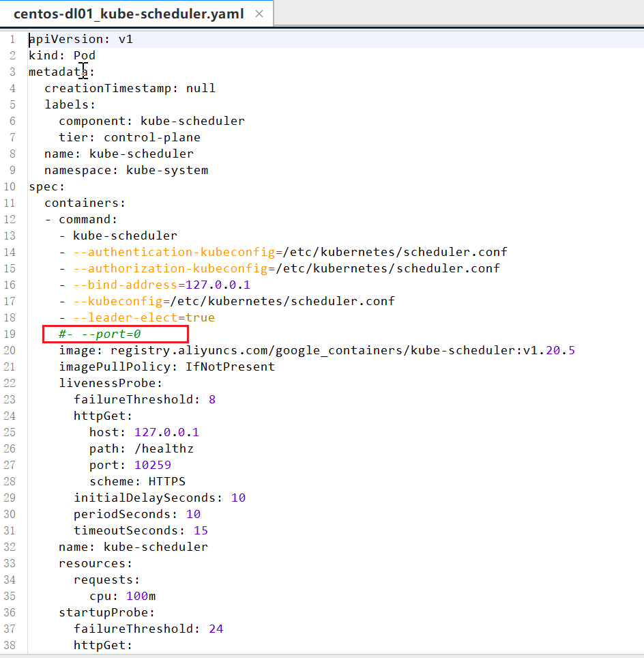
Task: Click the 'resources:' line
Action: point(96,562)
